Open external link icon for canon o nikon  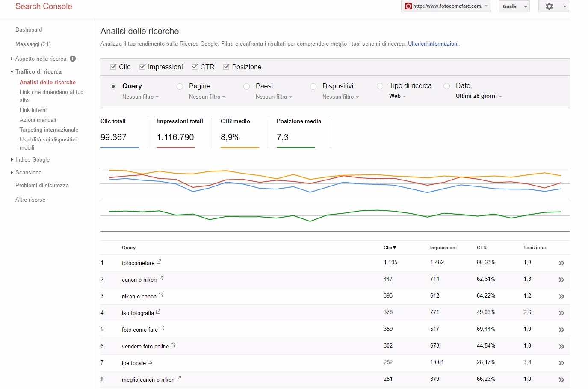[161, 279]
